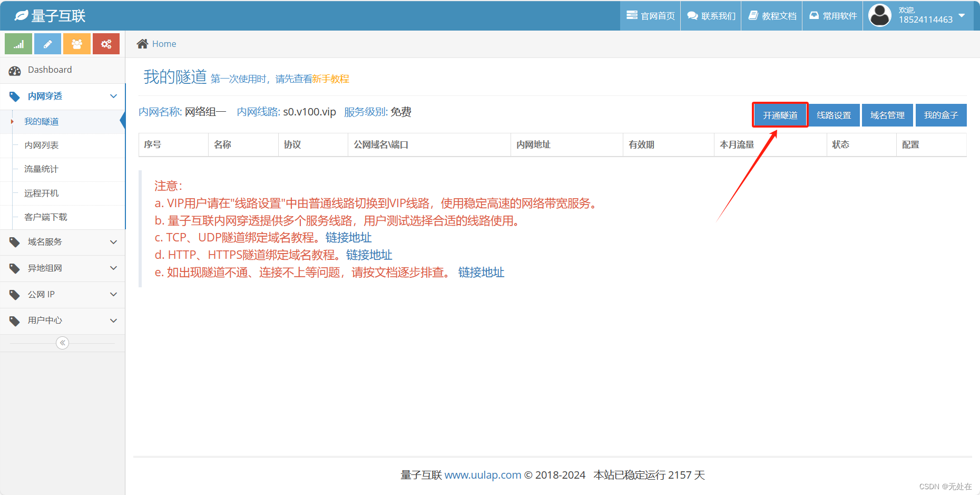Screen dimensions: 980x495
Task: Click the red gears settings shortcut icon
Action: [x=106, y=44]
